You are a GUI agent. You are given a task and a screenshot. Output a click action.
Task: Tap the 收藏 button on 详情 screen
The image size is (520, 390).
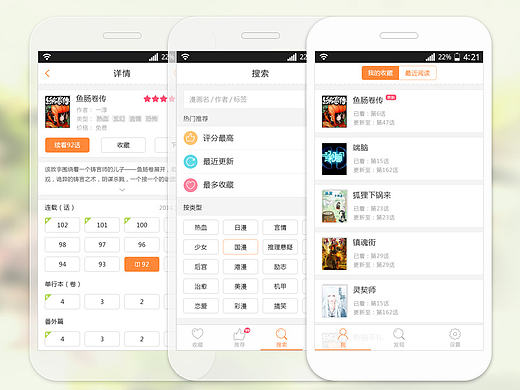(x=123, y=145)
